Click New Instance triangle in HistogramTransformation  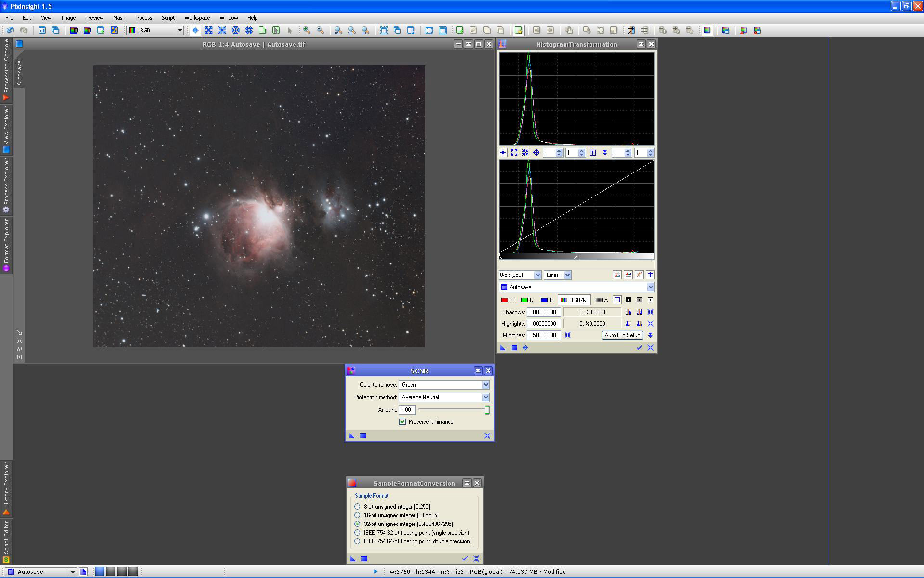503,347
